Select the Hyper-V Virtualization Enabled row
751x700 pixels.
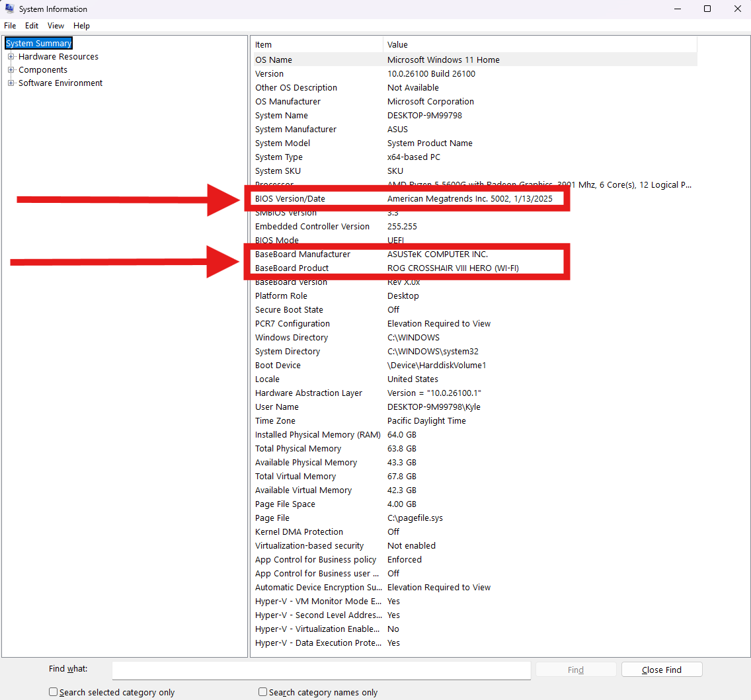475,629
